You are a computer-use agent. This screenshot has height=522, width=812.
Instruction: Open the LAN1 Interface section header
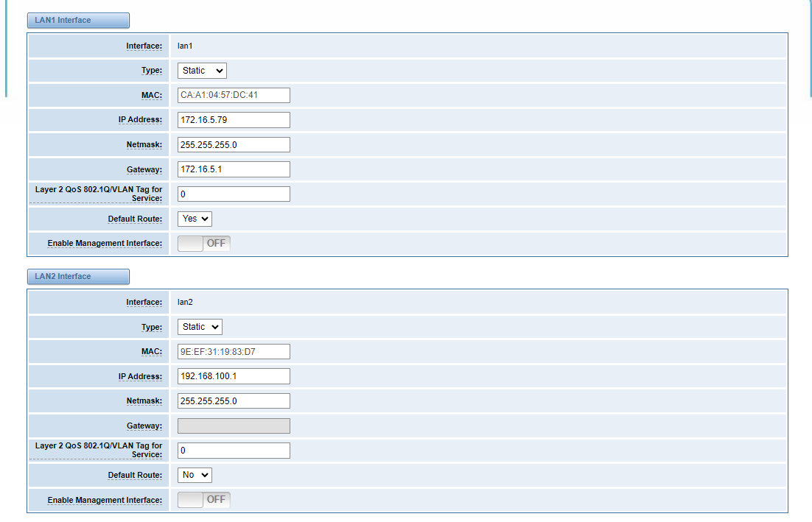pyautogui.click(x=78, y=20)
